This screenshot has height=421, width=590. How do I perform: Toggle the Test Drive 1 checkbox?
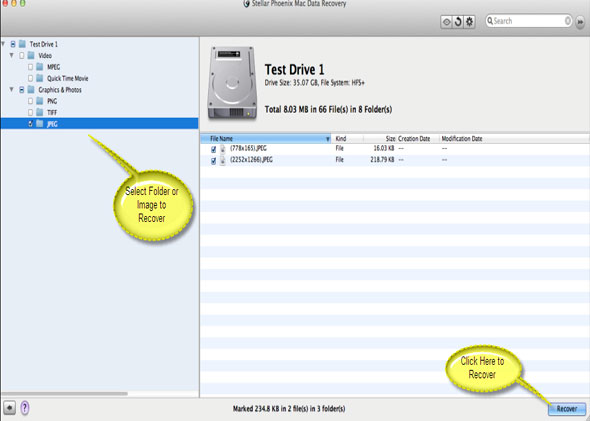13,44
